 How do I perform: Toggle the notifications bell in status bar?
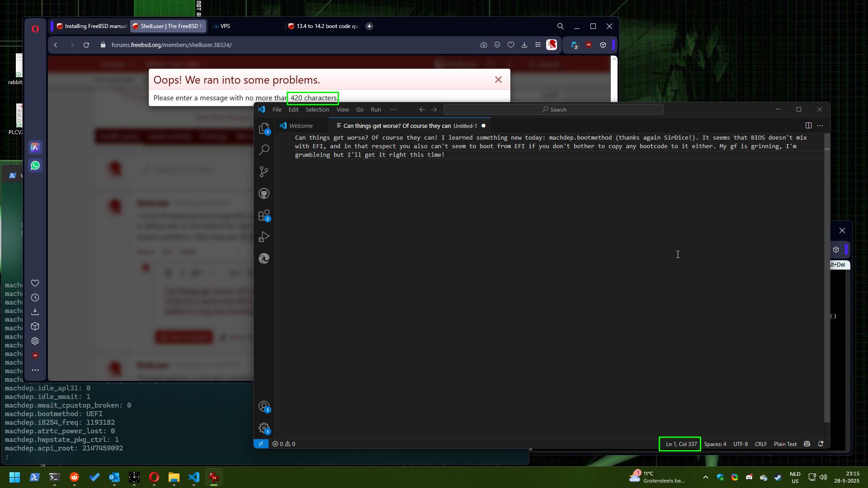click(821, 444)
